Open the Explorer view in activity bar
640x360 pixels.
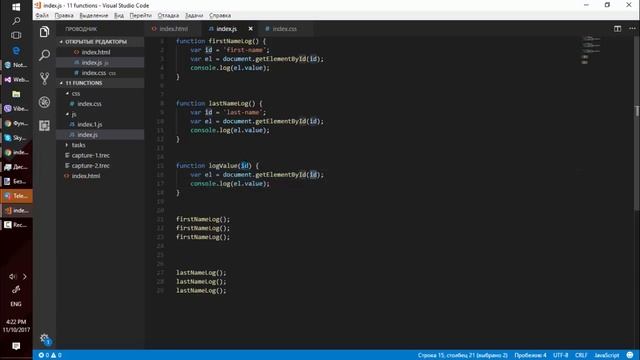44,31
